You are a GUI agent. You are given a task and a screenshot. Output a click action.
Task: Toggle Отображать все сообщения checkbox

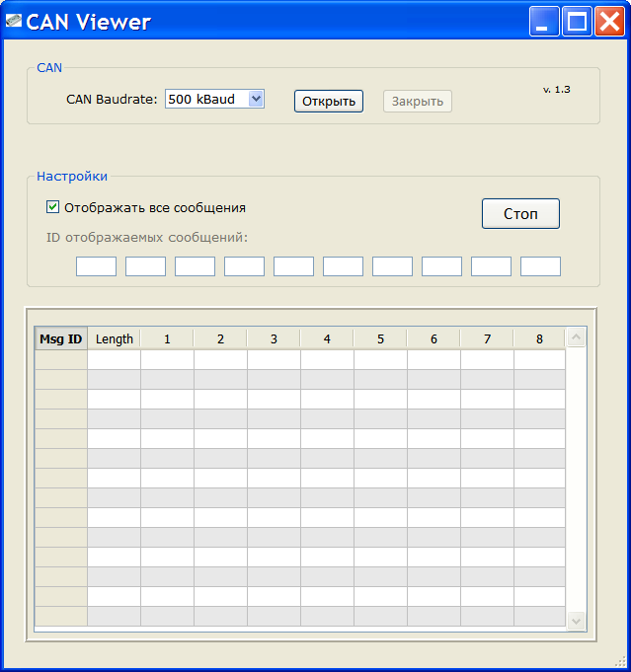tap(52, 207)
